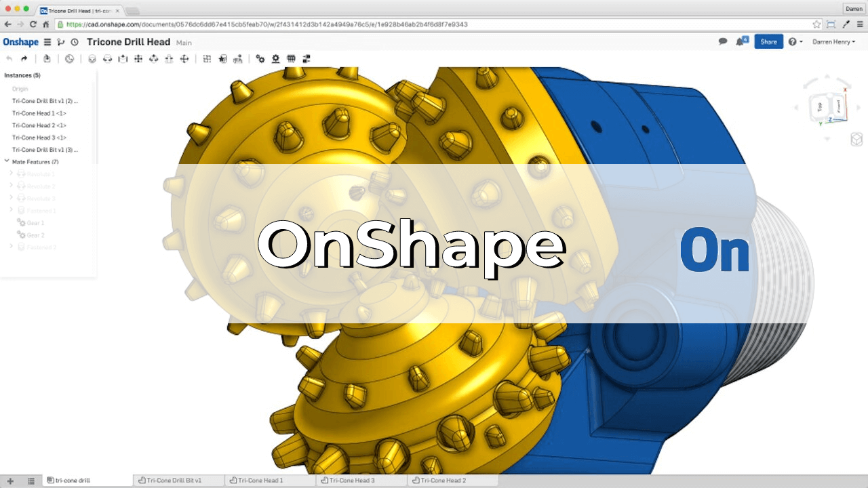
Task: Select Tri-Cone Drill Bit v1 (3) instance
Action: pyautogui.click(x=45, y=150)
